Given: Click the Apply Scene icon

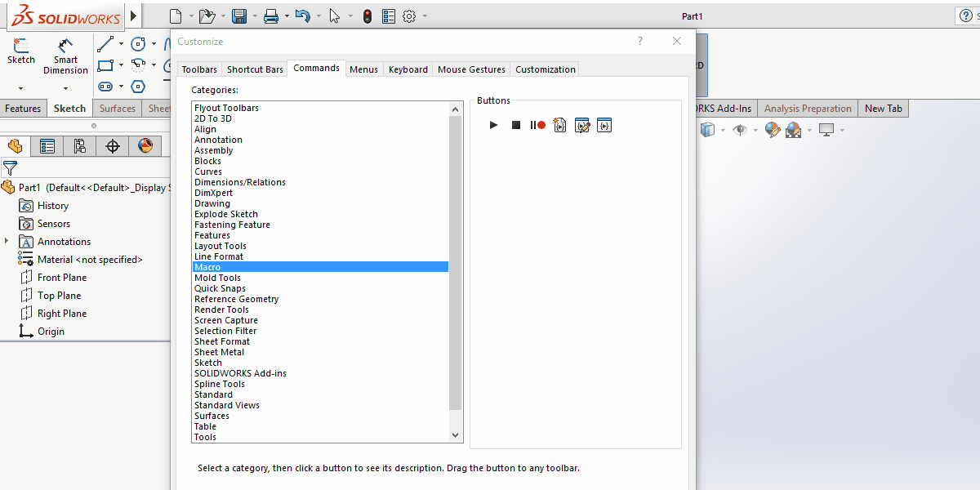Looking at the screenshot, I should [793, 130].
